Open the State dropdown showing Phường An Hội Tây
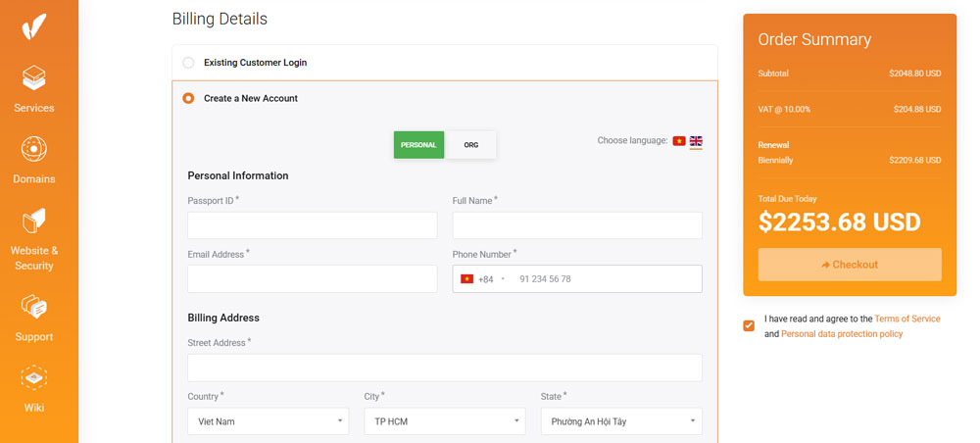 click(621, 421)
